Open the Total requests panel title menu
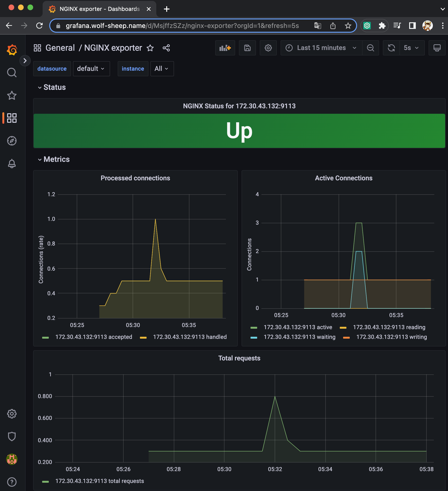448x491 pixels. (239, 358)
